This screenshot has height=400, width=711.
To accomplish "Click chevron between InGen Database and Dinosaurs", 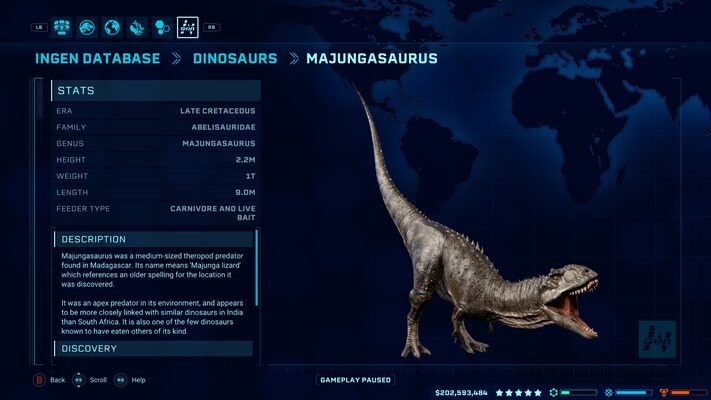I will [x=176, y=59].
